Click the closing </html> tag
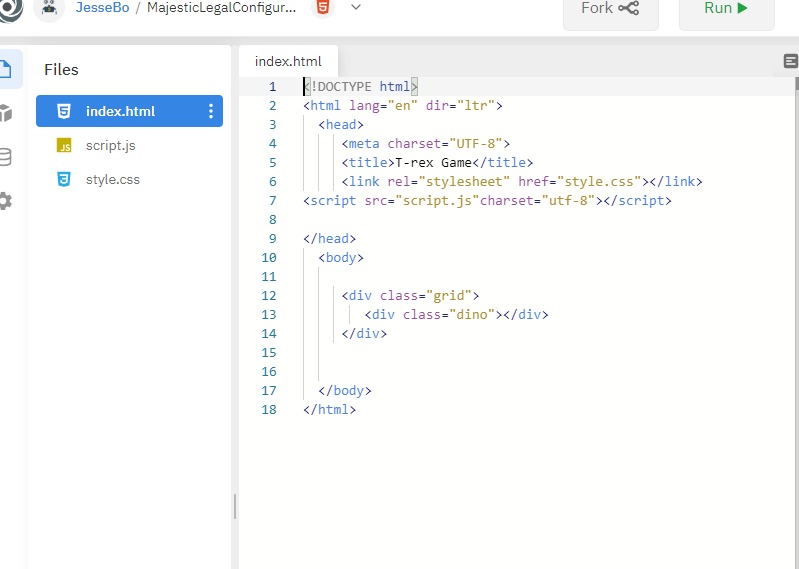The width and height of the screenshot is (799, 569). pyautogui.click(x=330, y=410)
